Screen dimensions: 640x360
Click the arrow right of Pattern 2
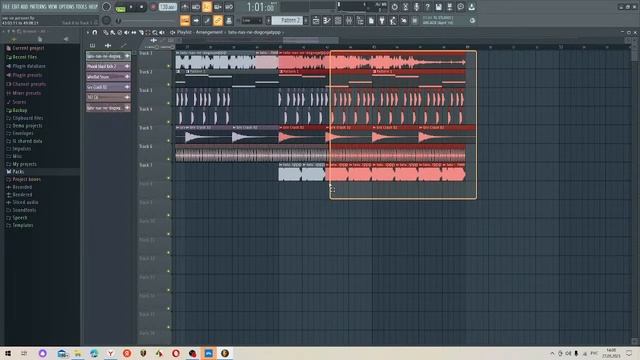[306, 20]
